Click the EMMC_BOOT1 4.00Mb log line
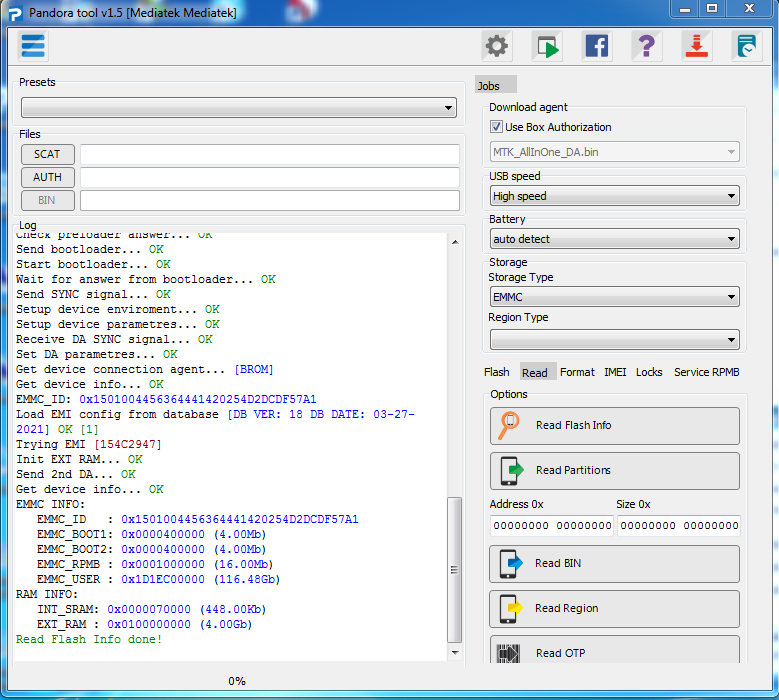The image size is (779, 700). tap(152, 535)
